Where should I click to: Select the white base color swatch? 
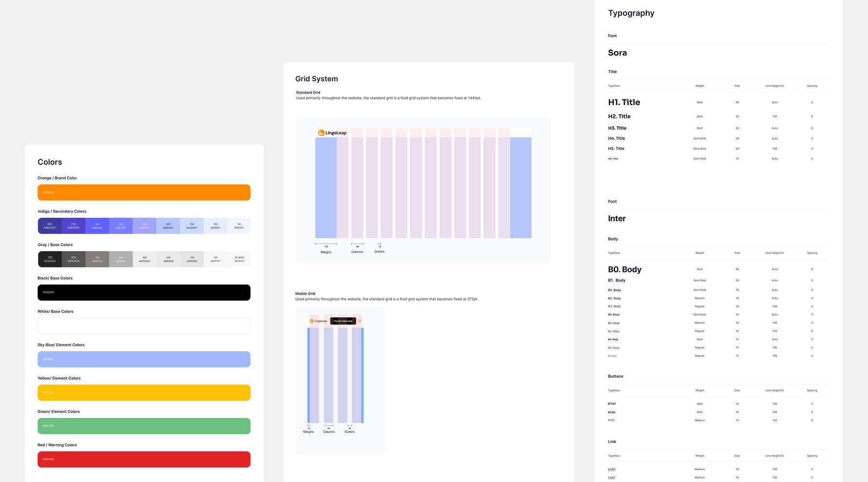coord(144,326)
